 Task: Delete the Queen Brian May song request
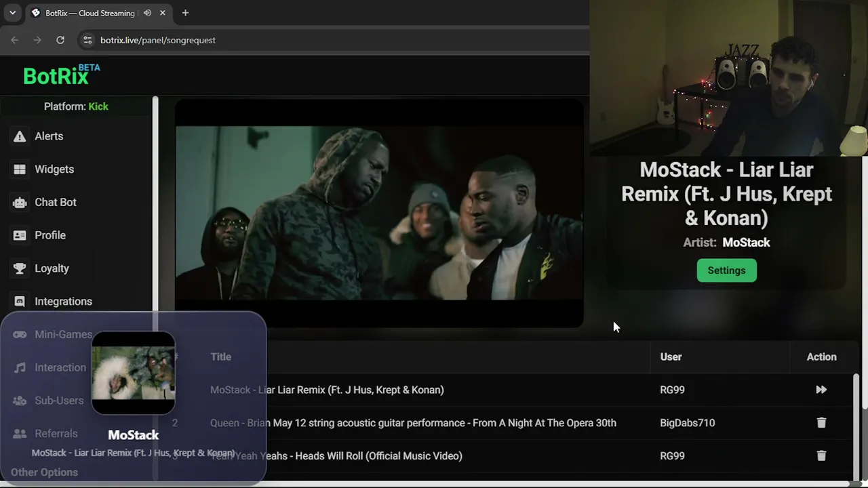(821, 423)
